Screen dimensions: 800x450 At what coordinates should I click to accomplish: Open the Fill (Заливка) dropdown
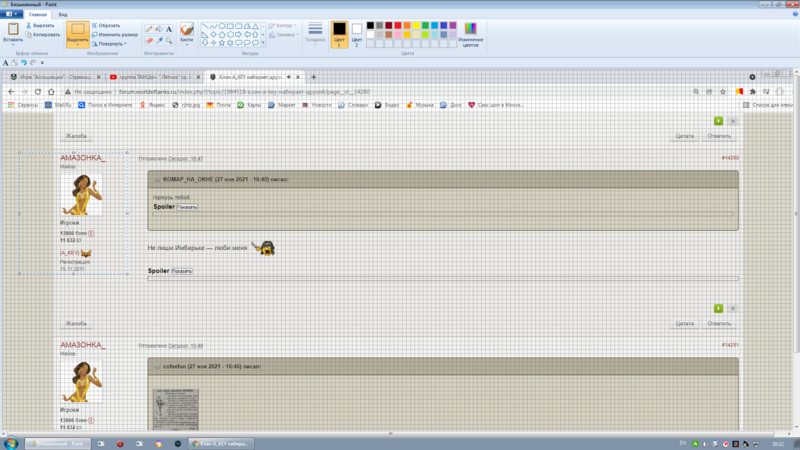(x=284, y=35)
